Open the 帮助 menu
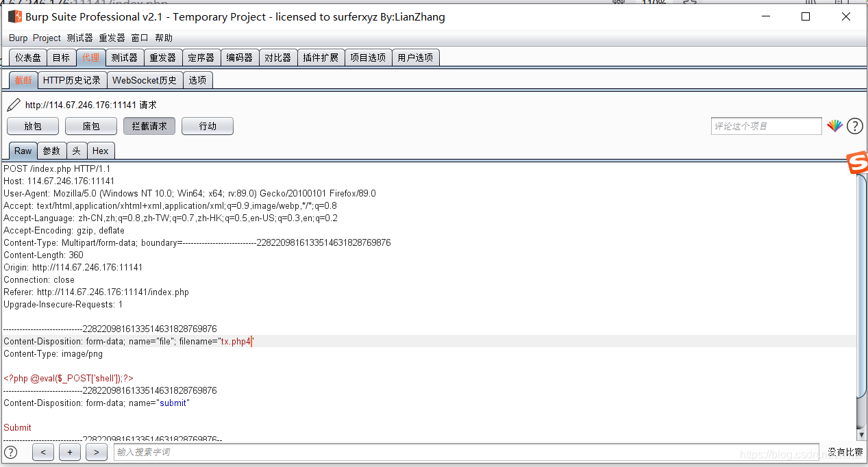This screenshot has height=467, width=868. pos(164,38)
